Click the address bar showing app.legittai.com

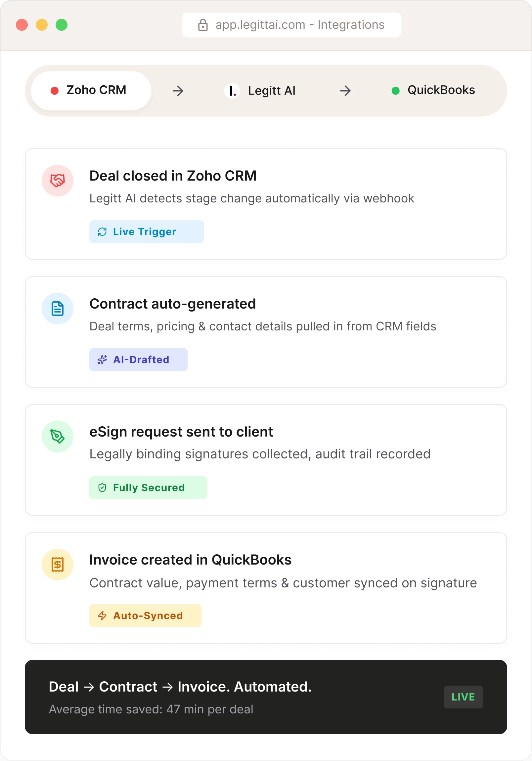[x=292, y=24]
